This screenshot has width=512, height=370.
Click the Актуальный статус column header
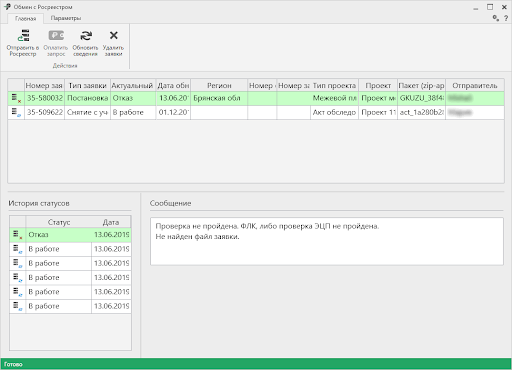click(133, 86)
